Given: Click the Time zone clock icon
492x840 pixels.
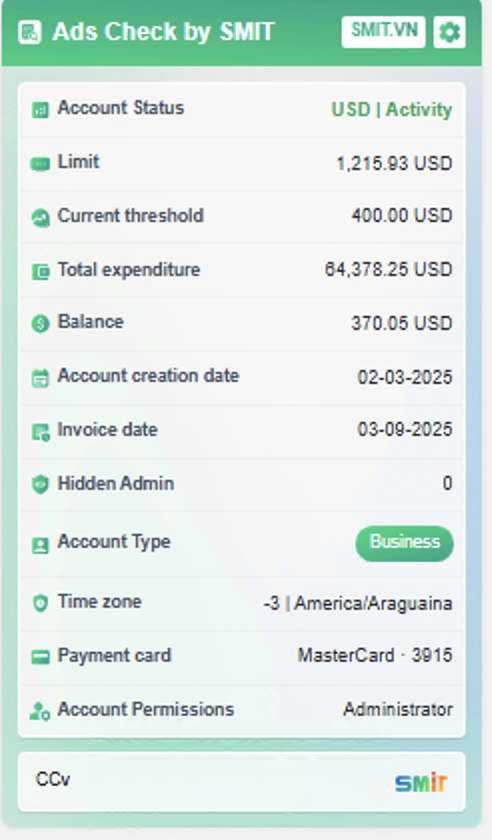Looking at the screenshot, I should tap(40, 603).
